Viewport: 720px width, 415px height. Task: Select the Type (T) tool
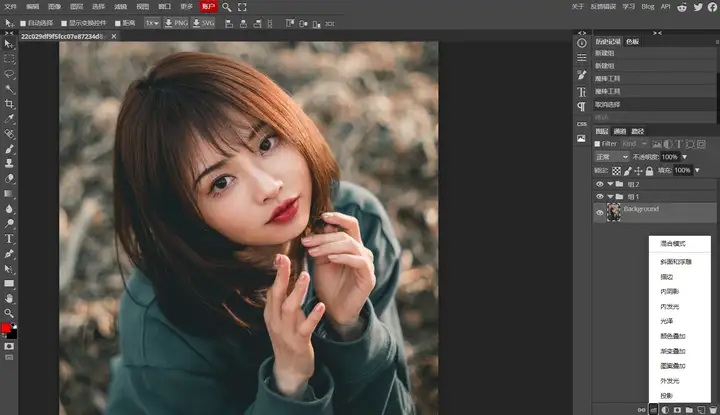tap(9, 239)
